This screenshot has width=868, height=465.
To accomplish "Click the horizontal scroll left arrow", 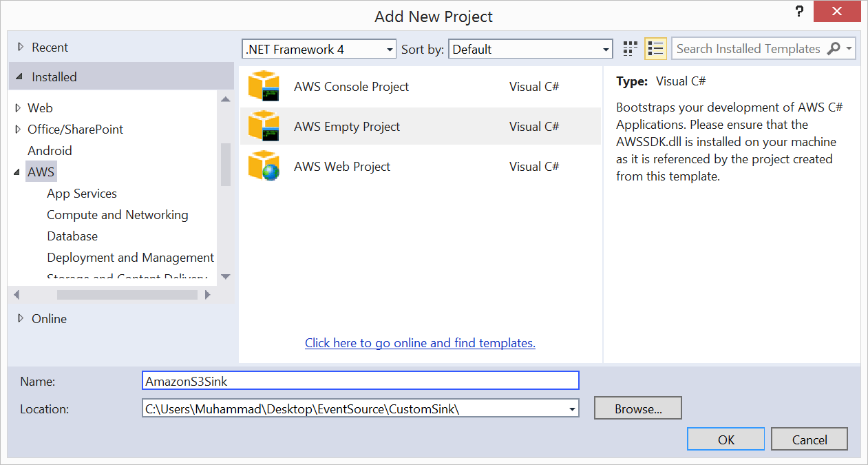I will [17, 295].
